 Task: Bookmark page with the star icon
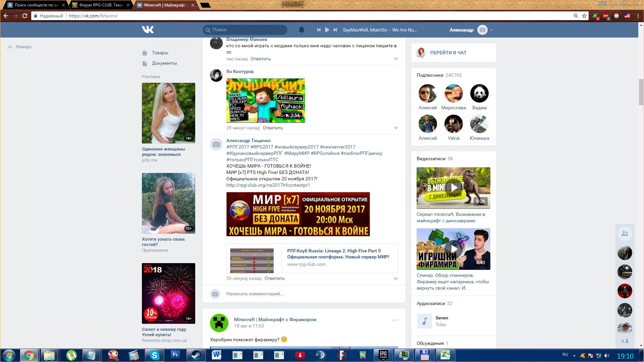[584, 16]
